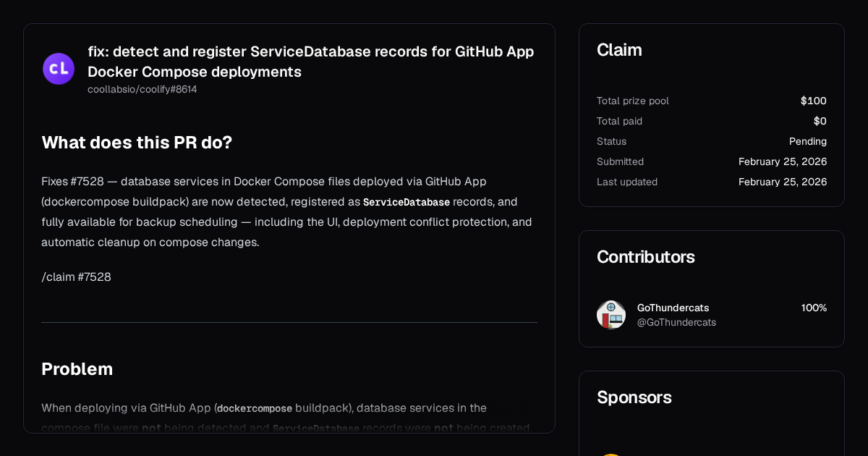Click the $0 total paid value
The height and width of the screenshot is (456, 868).
pos(820,121)
